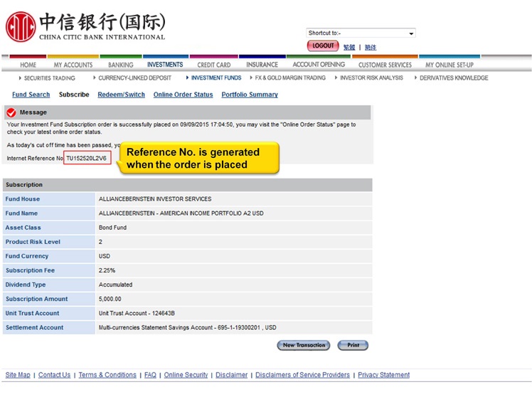Click the LOGOUT button

click(323, 46)
